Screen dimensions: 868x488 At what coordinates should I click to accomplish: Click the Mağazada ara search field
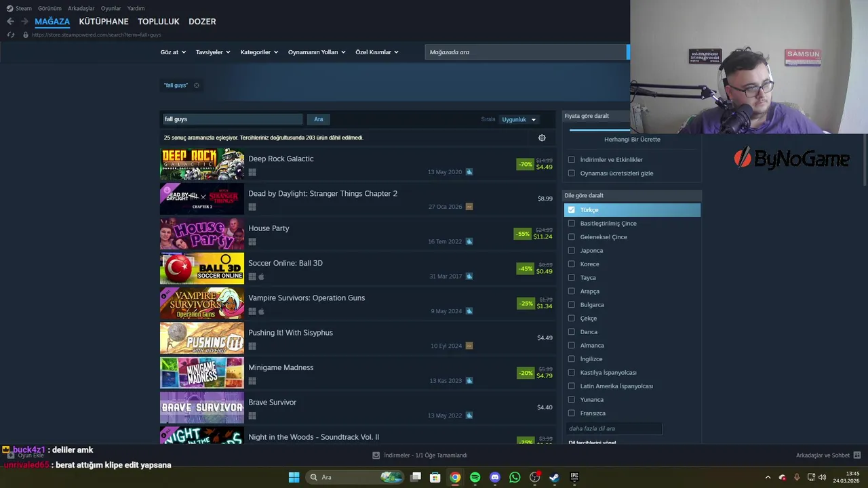[x=526, y=52]
